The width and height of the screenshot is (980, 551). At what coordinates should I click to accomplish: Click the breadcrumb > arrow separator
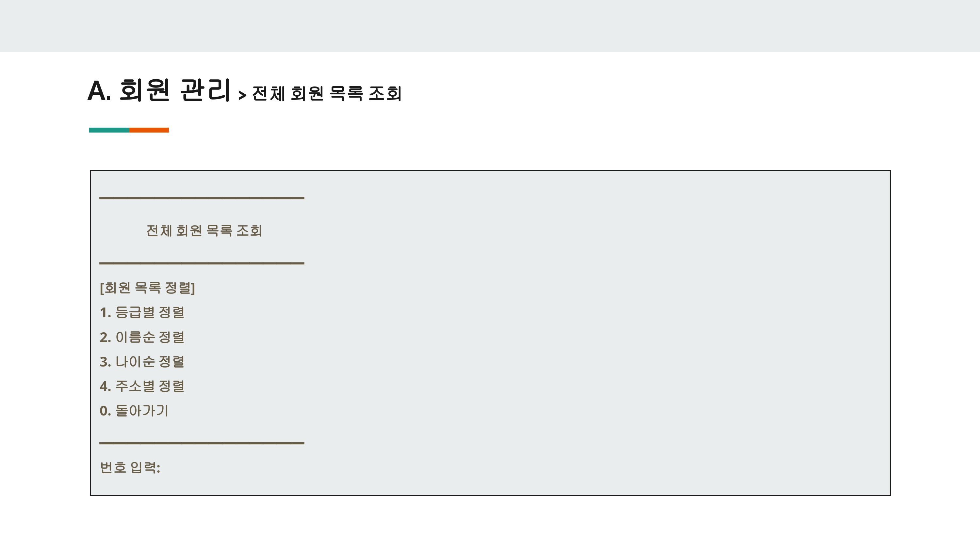[242, 95]
